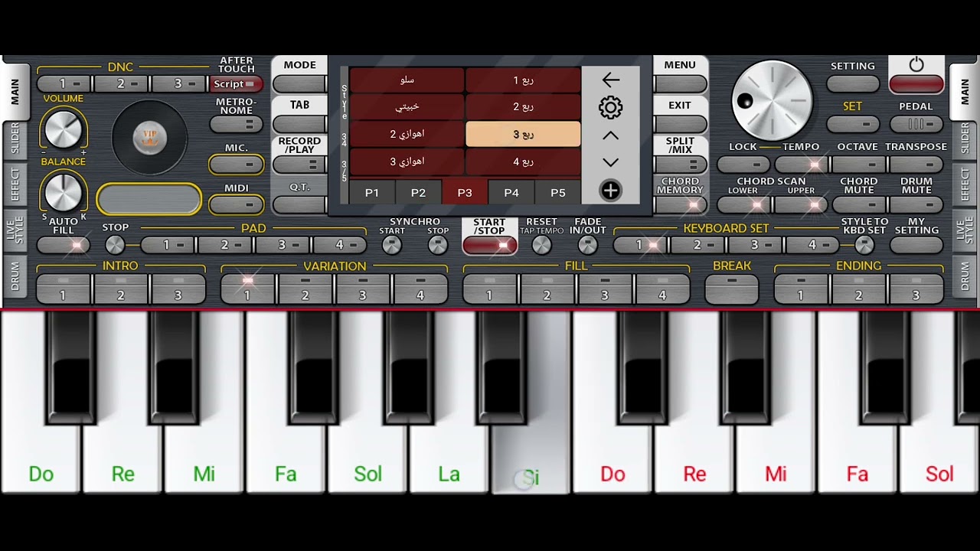Click the pad Stop knob

[115, 245]
